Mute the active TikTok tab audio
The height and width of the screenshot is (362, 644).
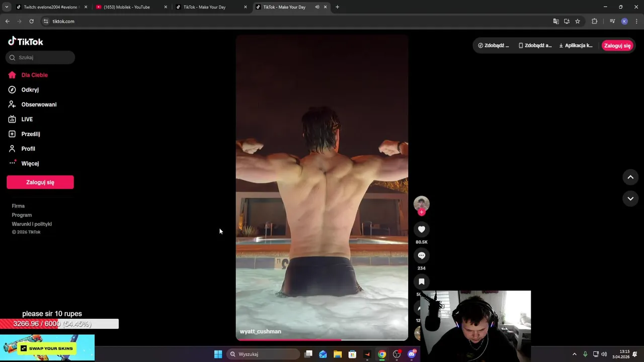[317, 7]
